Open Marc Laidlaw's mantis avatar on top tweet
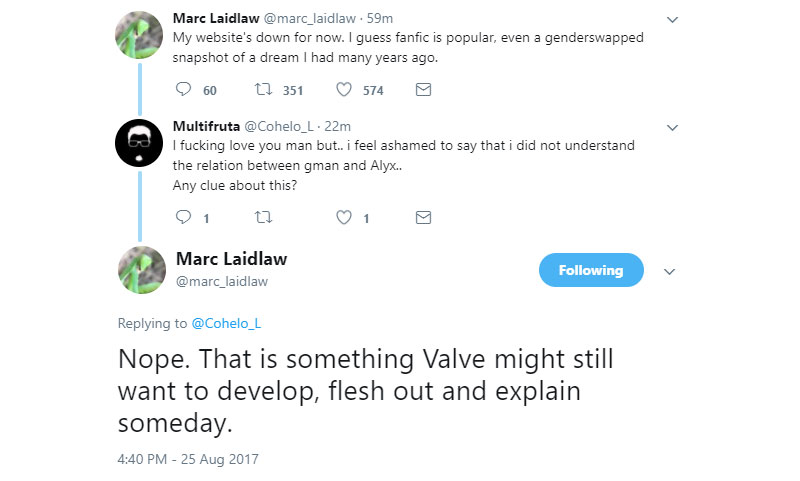The width and height of the screenshot is (800, 481). [x=139, y=35]
